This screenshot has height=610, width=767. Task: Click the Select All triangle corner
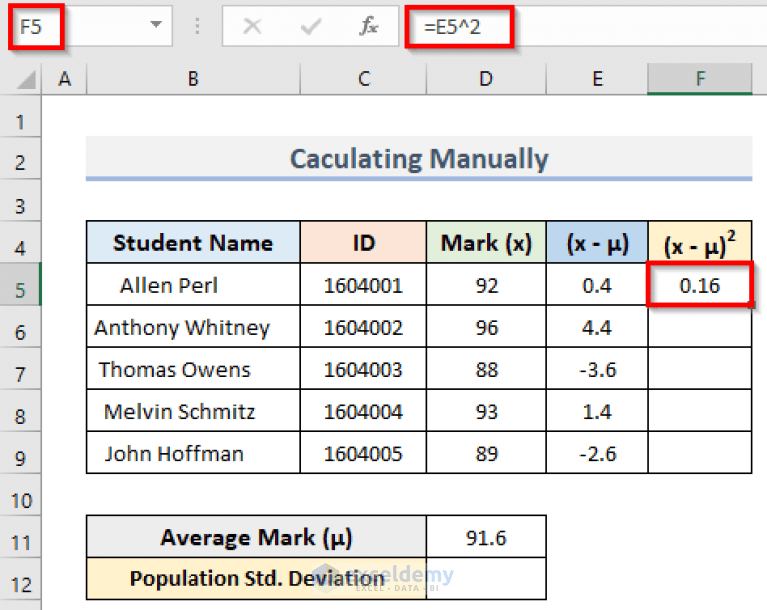click(x=26, y=80)
